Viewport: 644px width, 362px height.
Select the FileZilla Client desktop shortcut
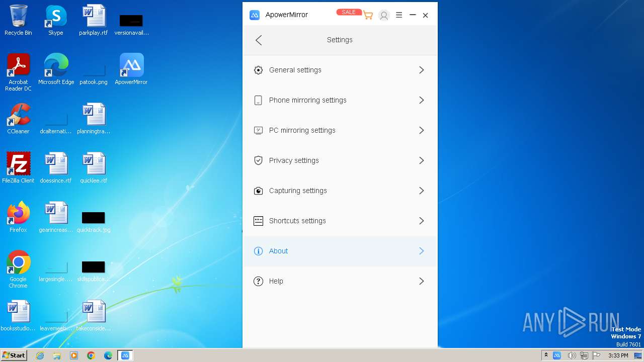(x=18, y=168)
